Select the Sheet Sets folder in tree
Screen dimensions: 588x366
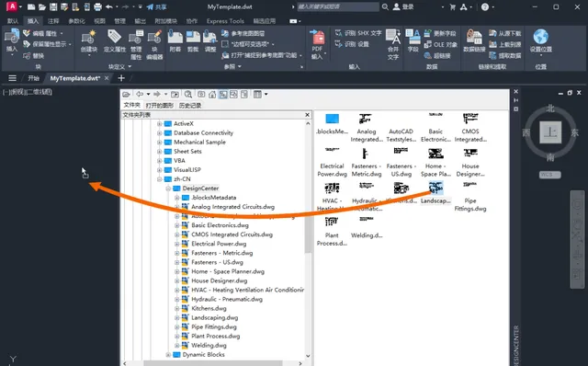[x=187, y=152]
